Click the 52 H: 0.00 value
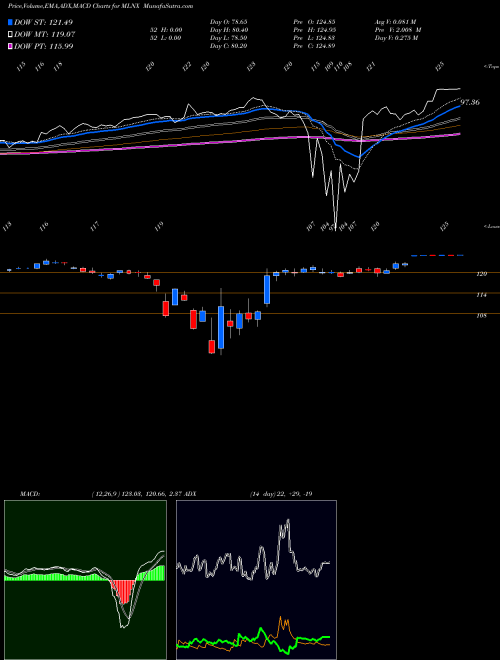Image resolution: width=500 pixels, height=660 pixels. click(167, 30)
